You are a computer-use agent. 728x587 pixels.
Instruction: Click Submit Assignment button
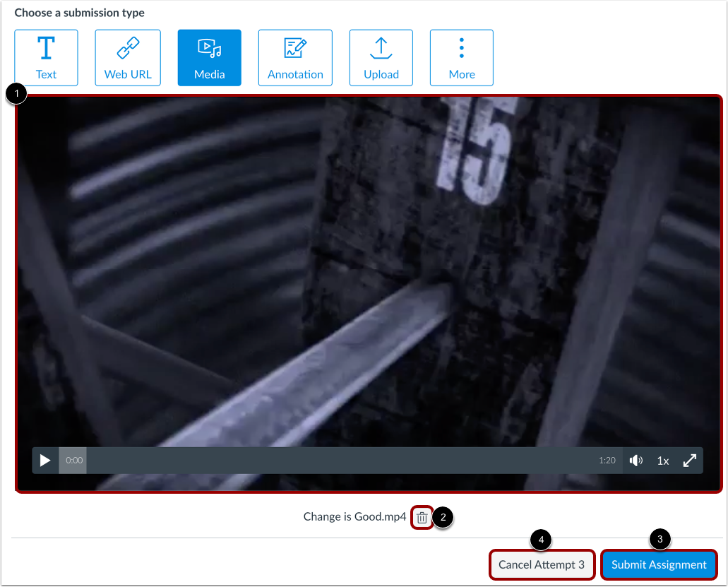(x=658, y=564)
